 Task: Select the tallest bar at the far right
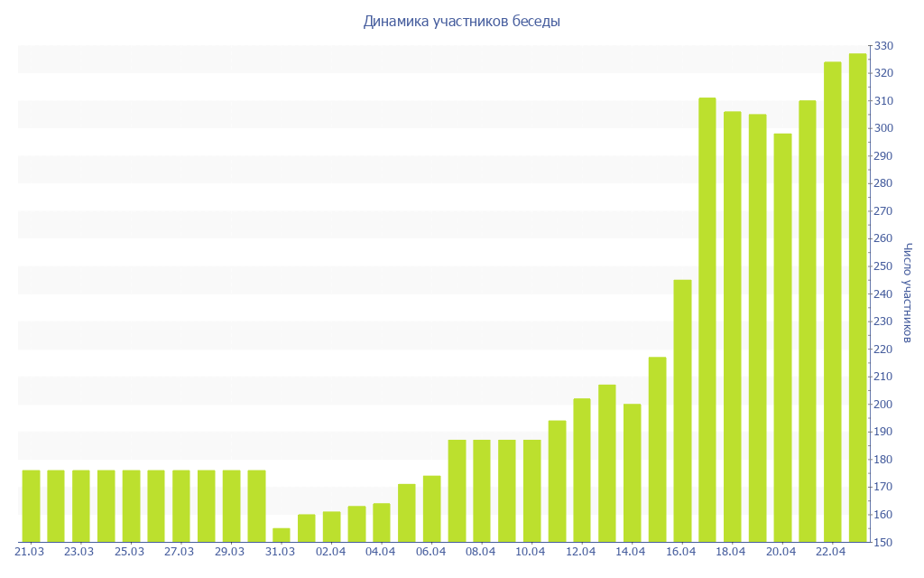pos(857,298)
